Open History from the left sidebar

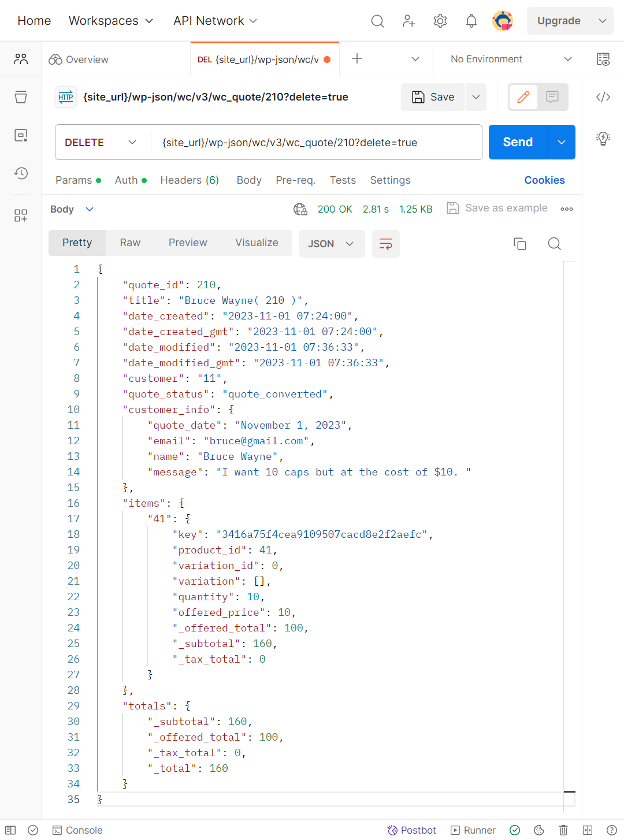(x=21, y=173)
